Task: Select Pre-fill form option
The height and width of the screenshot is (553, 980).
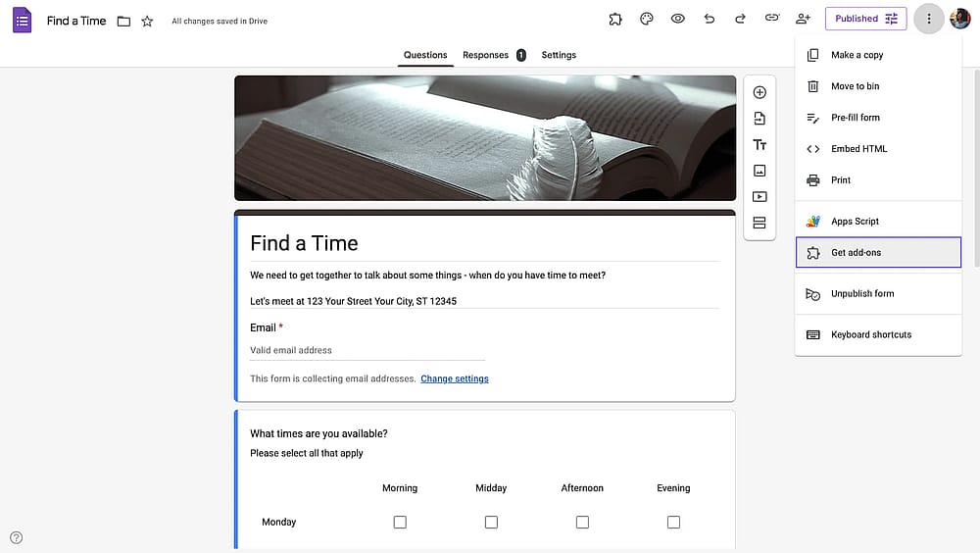Action: tap(878, 118)
